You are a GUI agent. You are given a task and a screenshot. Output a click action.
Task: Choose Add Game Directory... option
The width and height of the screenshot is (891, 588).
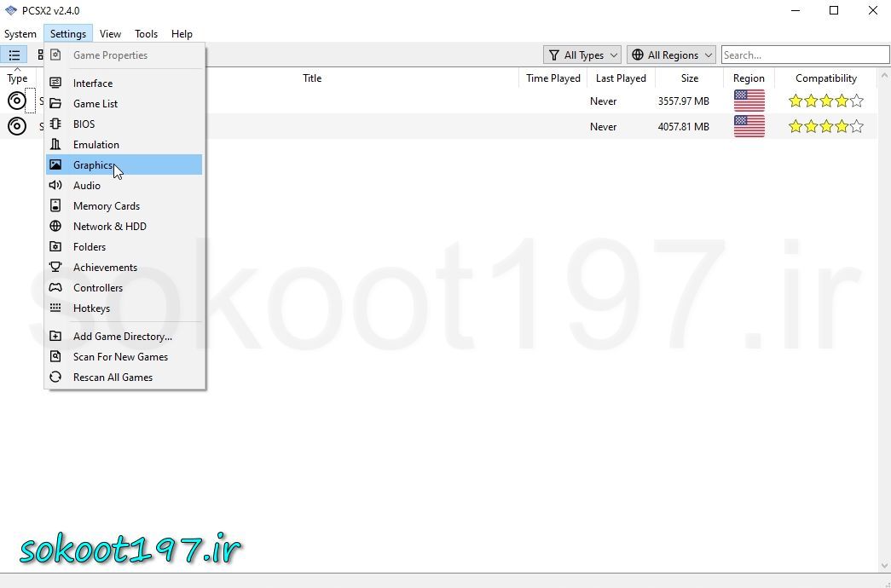pyautogui.click(x=122, y=337)
